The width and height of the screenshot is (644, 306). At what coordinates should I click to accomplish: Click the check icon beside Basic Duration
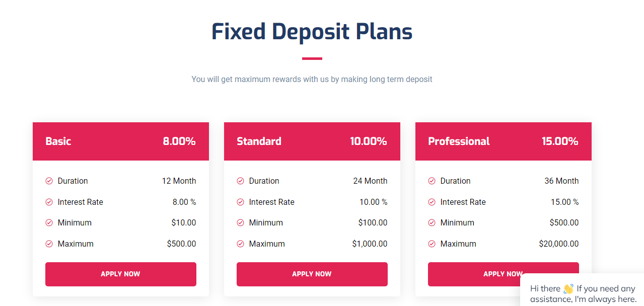(x=49, y=181)
